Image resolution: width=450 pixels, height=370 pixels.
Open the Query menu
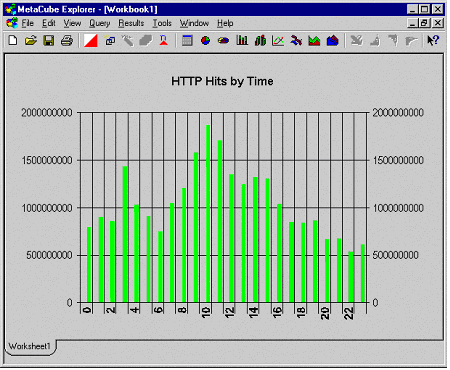pos(99,23)
